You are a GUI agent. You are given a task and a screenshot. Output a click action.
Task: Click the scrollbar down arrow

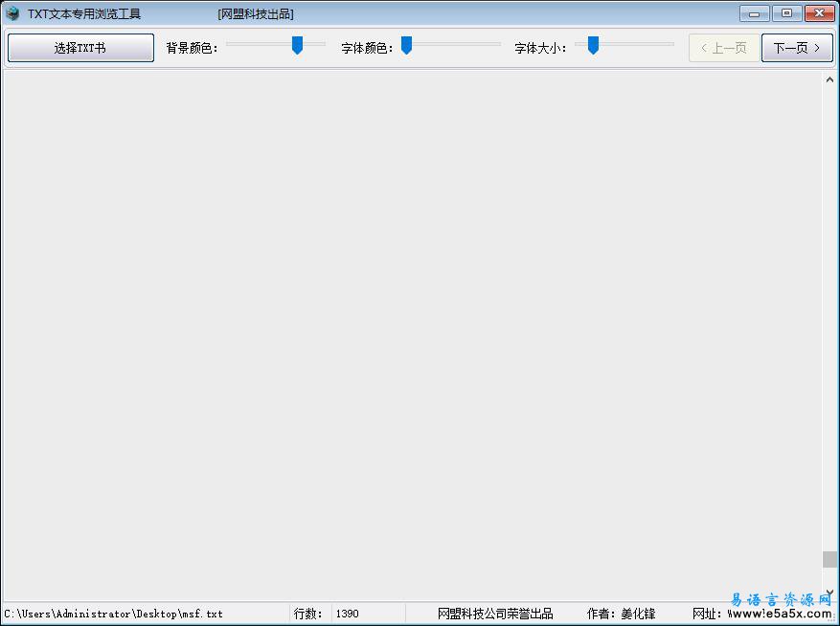[829, 592]
